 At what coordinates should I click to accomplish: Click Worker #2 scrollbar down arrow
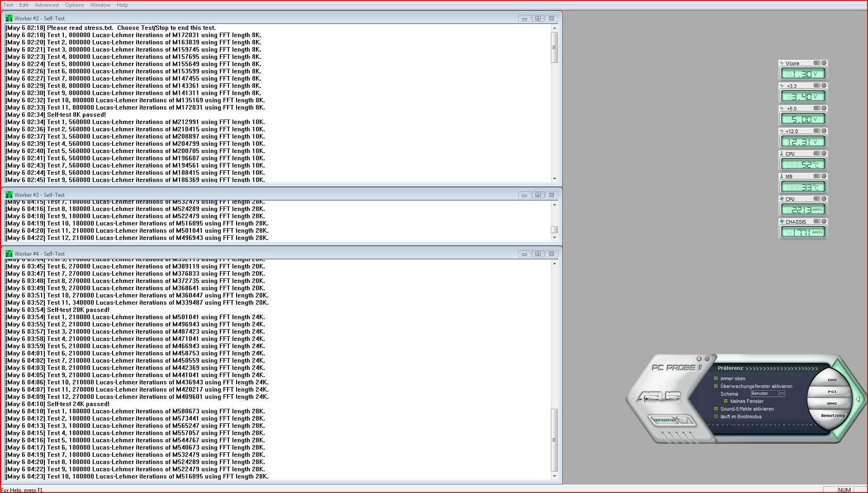click(x=555, y=179)
